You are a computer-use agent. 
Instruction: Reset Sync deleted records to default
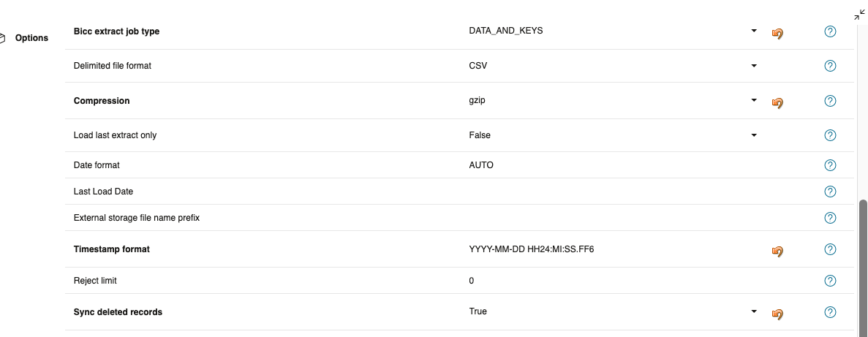pos(777,314)
